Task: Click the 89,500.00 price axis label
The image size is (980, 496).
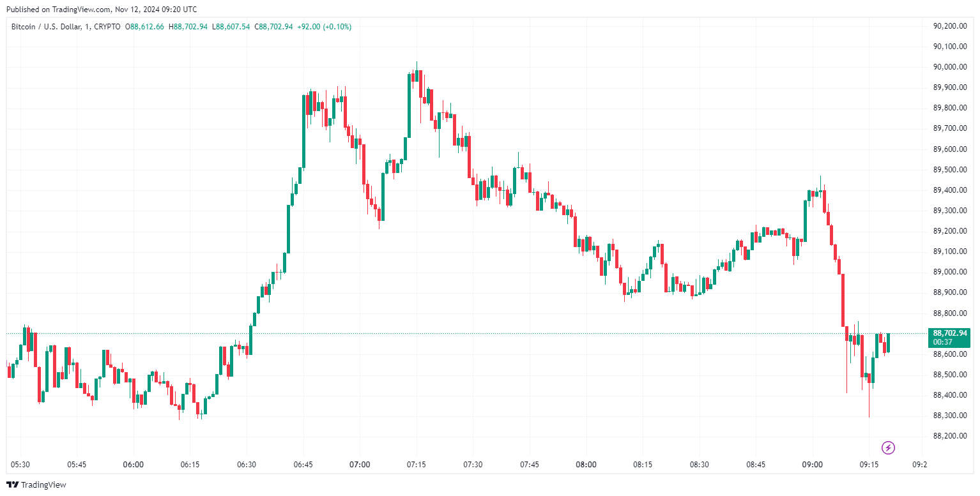Action: point(949,170)
